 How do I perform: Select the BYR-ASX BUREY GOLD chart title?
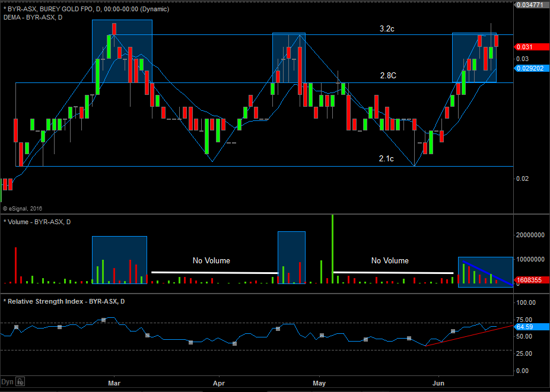click(86, 9)
